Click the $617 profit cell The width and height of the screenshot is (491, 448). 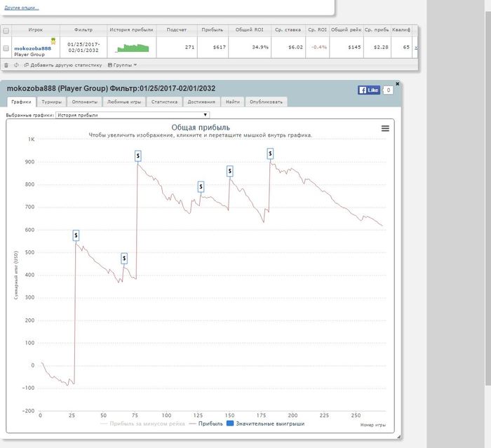coord(213,47)
